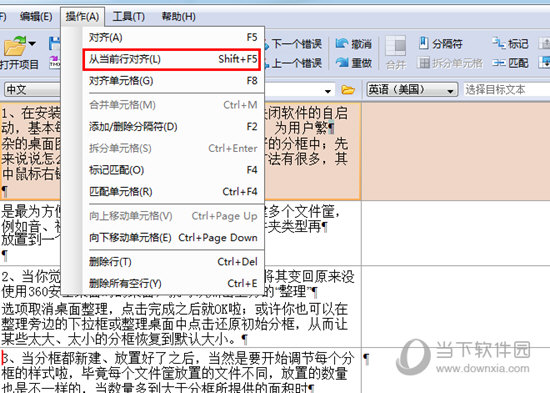
Task: Choose 删除所有空行(Y) menu entry
Action: [x=173, y=283]
